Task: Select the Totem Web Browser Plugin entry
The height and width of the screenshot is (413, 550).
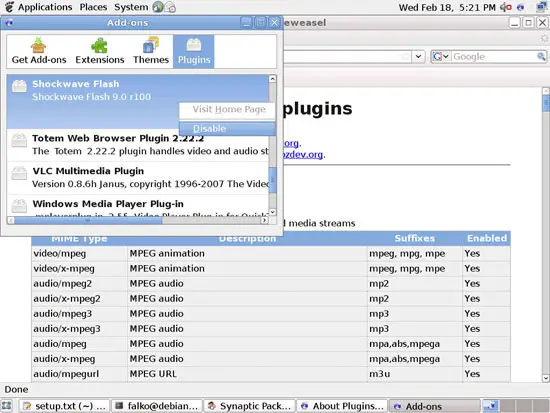Action: [x=138, y=145]
